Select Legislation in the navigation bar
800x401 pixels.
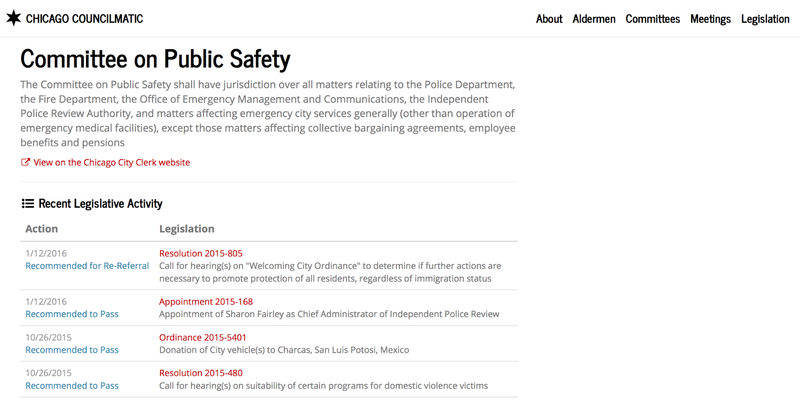[765, 19]
